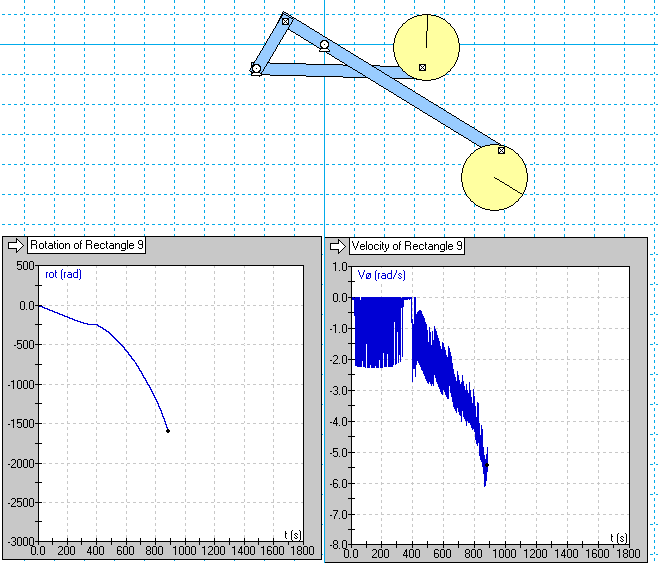Click the 't (s)' label in velocity graph

(619, 537)
